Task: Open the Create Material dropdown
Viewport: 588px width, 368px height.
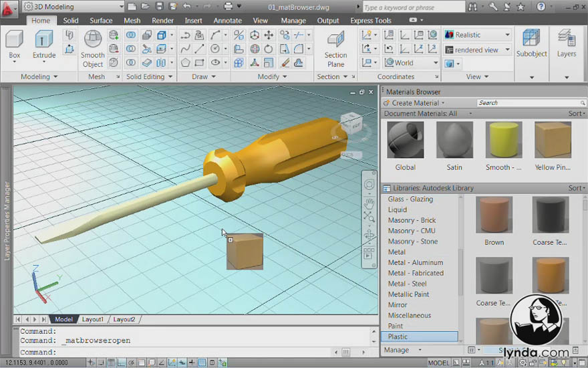Action: pos(414,103)
